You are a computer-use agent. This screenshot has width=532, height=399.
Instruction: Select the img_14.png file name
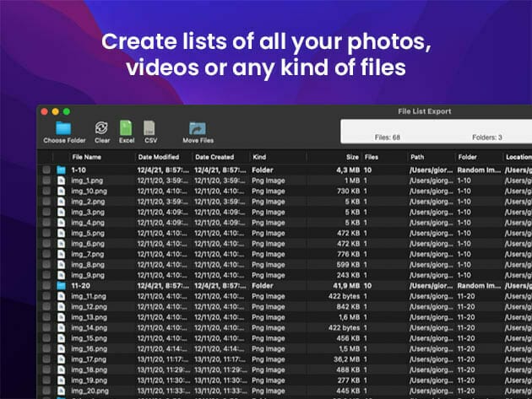[89, 328]
